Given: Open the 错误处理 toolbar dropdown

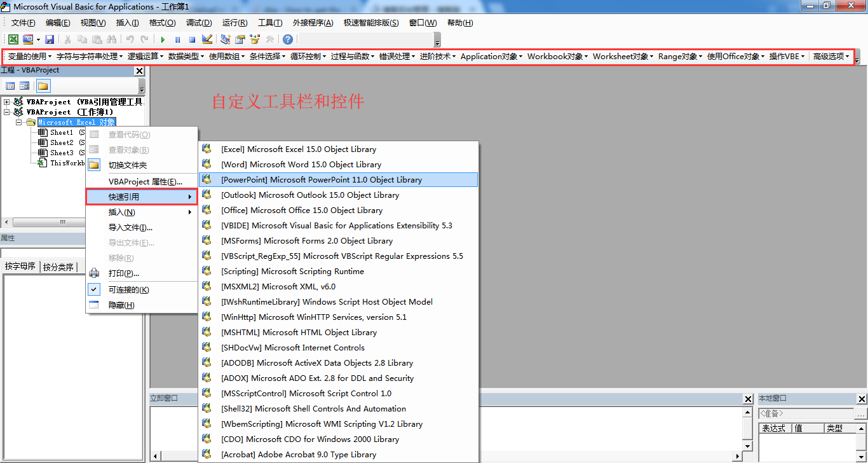Looking at the screenshot, I should point(397,57).
